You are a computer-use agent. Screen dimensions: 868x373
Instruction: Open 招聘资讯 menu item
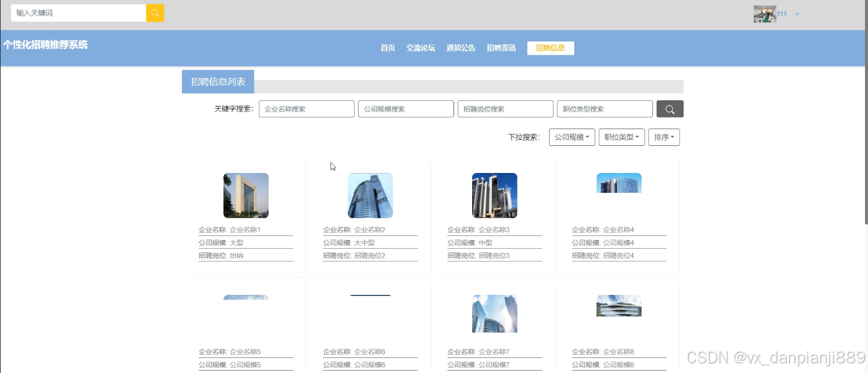pyautogui.click(x=501, y=48)
